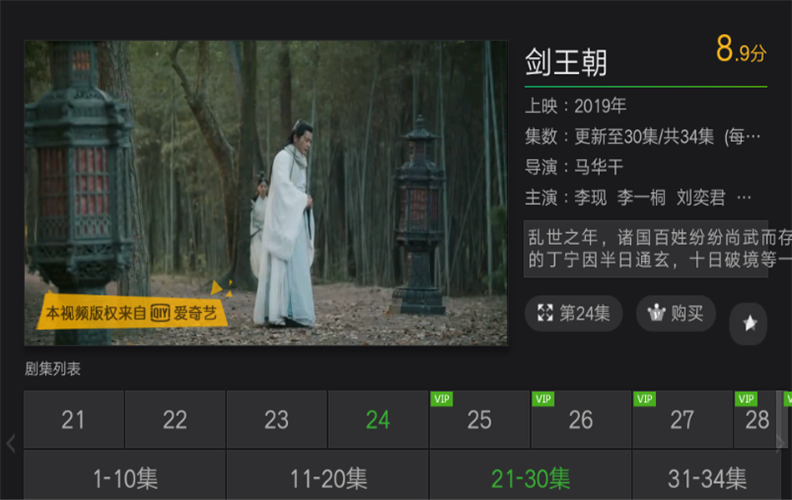Click the VIP badge on episode 25
The width and height of the screenshot is (792, 500).
(x=441, y=398)
